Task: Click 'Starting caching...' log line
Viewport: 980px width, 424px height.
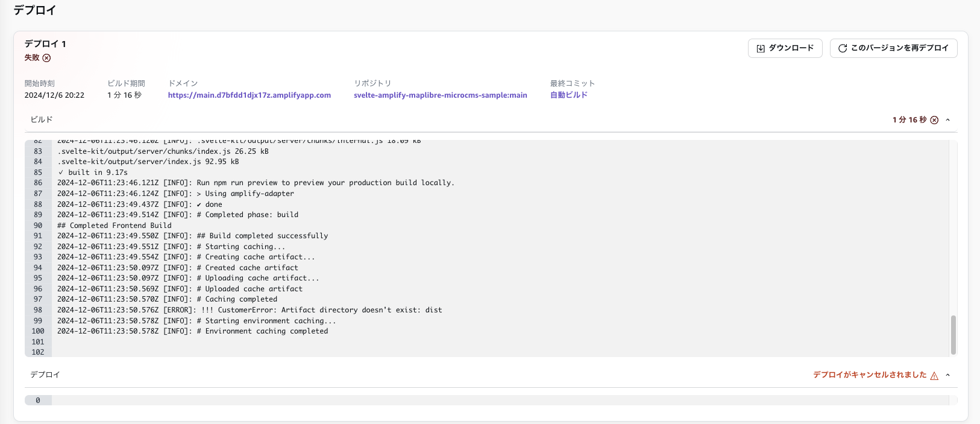Action: click(x=171, y=247)
